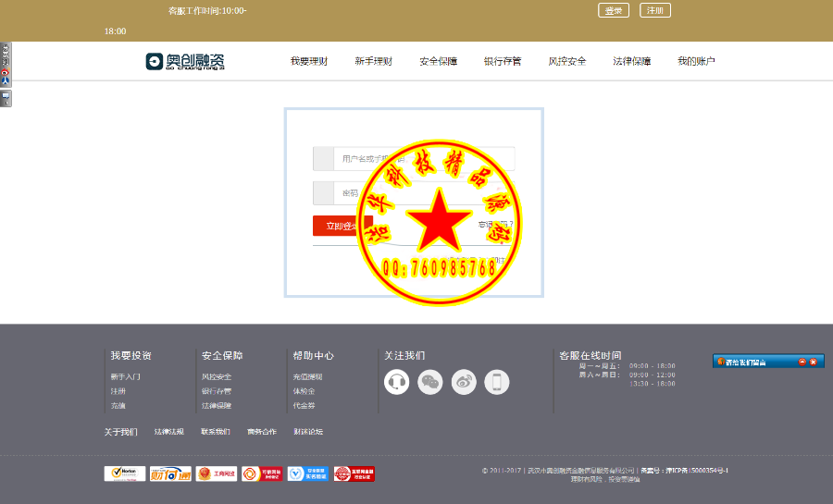Open the 财迷论坛 footer link
This screenshot has height=504, width=833.
[x=308, y=432]
